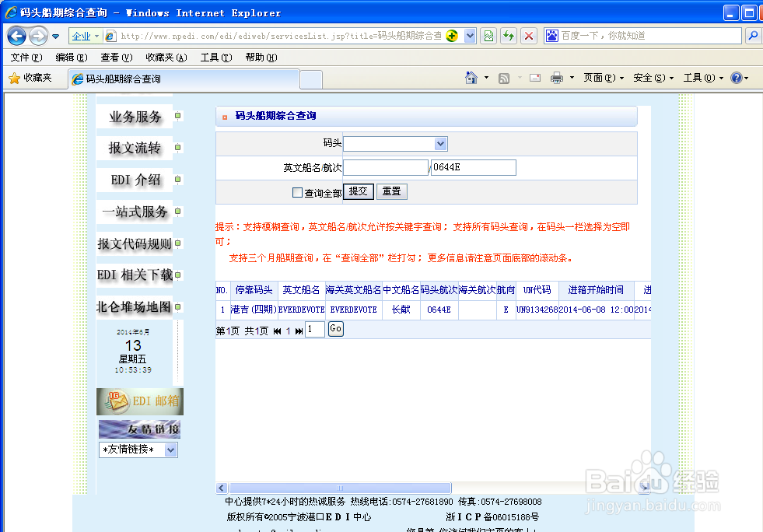Select the 码头船期综合查询 browser tab
The image size is (763, 532).
pyautogui.click(x=184, y=79)
